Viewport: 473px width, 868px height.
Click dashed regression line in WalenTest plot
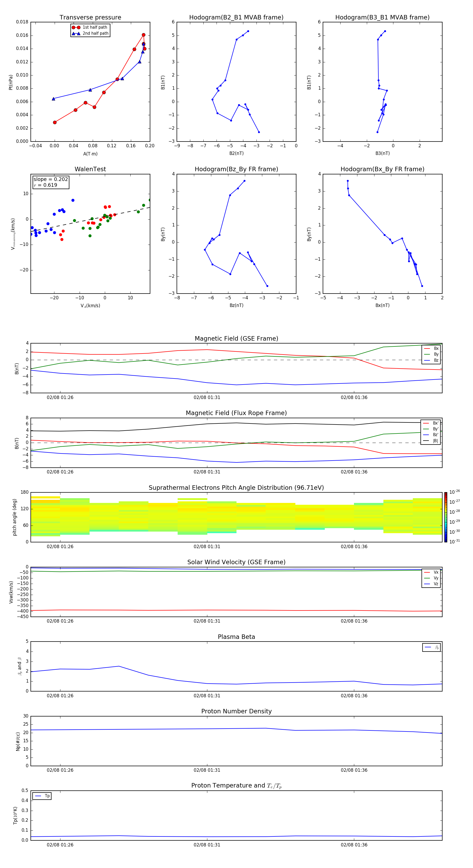90,219
